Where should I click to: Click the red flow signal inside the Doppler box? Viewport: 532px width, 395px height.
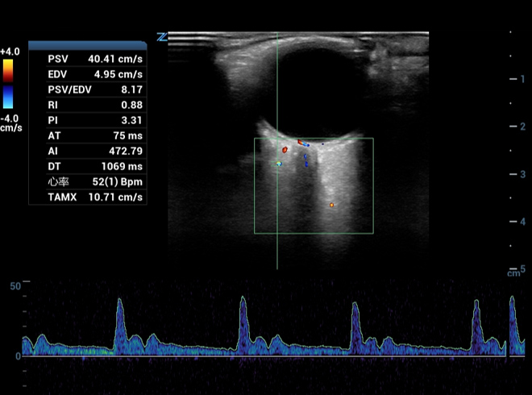285,149
